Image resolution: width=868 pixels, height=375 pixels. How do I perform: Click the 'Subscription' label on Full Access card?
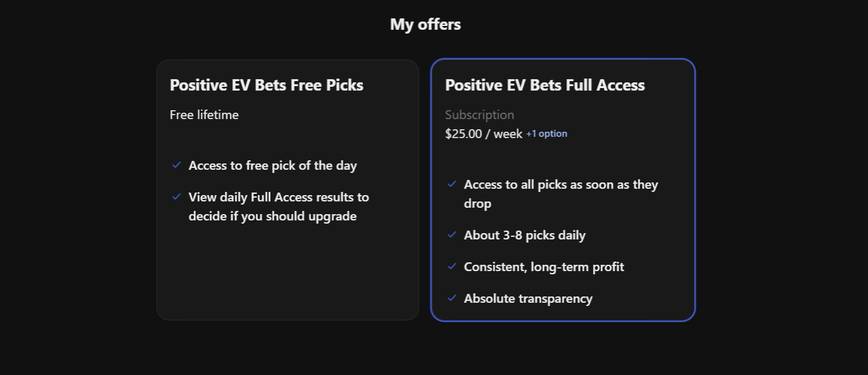[x=479, y=115]
